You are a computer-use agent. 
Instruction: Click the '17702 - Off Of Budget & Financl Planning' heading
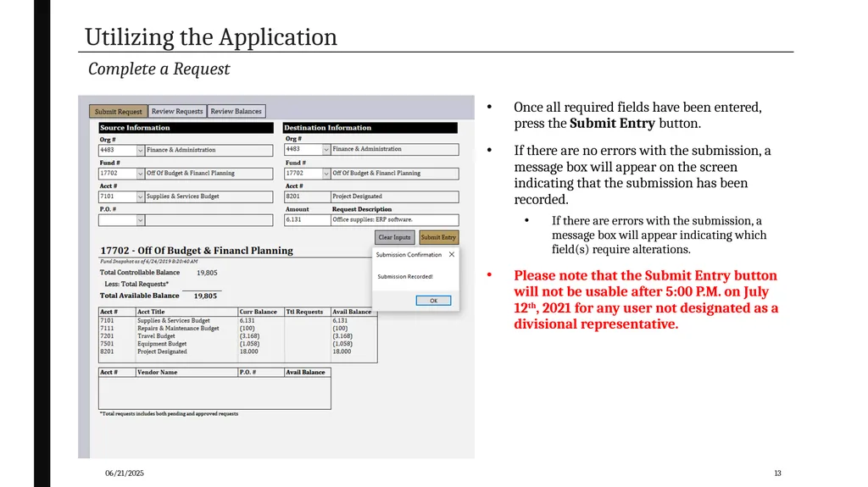click(x=197, y=251)
